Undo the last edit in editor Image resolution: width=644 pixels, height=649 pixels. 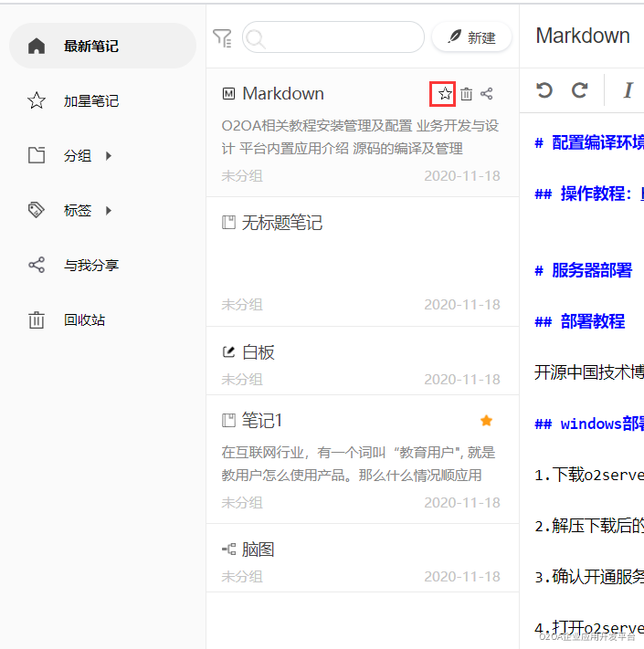tap(544, 89)
